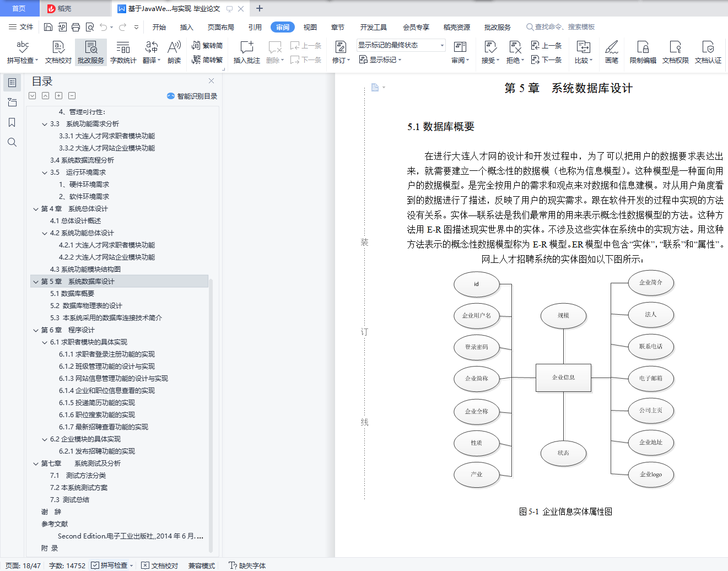Jump to 5.2 数据库物理表的设计
This screenshot has height=571, width=728.
coord(86,306)
